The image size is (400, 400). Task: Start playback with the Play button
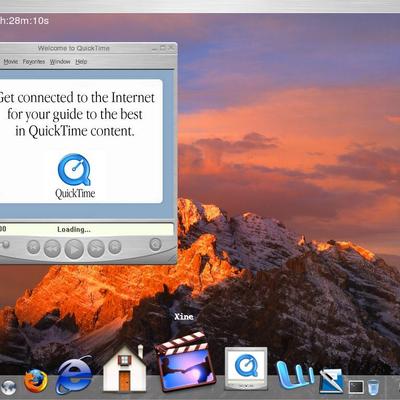coord(74,249)
